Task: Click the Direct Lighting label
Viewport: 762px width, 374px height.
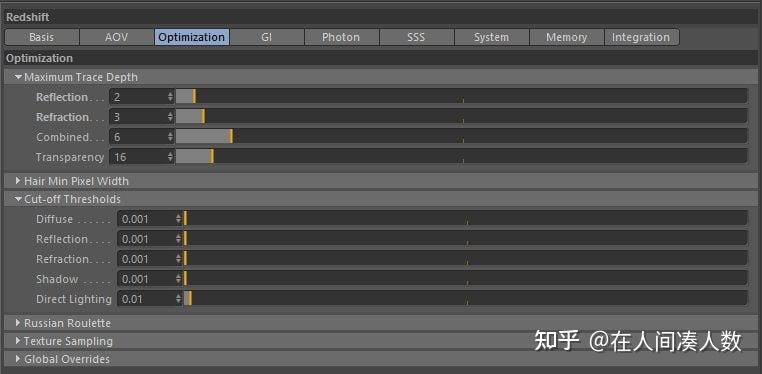Action: coord(73,299)
